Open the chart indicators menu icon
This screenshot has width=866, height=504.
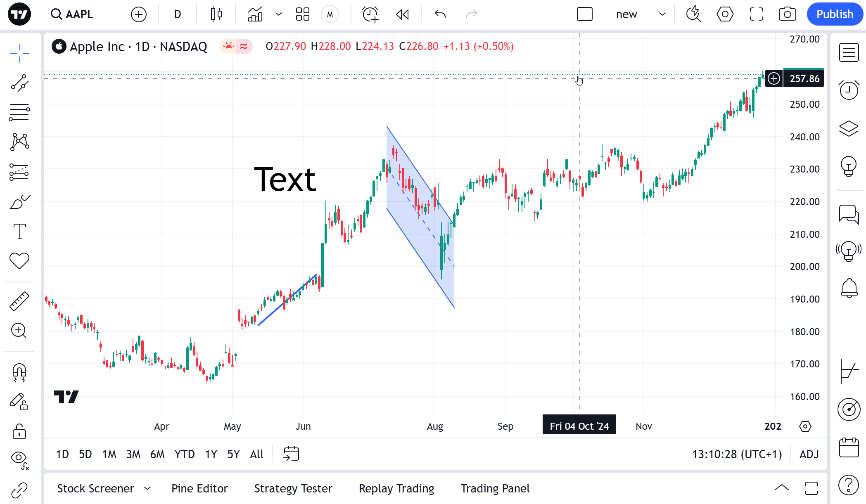[x=255, y=14]
